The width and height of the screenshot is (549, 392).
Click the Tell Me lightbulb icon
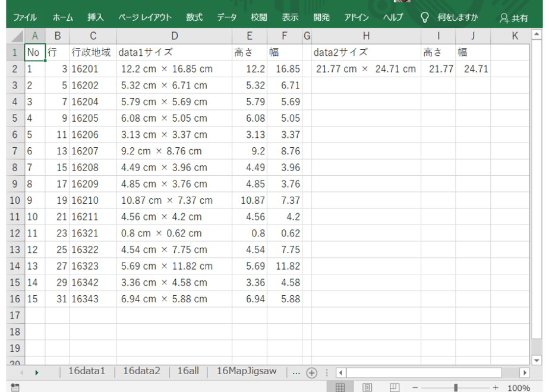(x=424, y=17)
